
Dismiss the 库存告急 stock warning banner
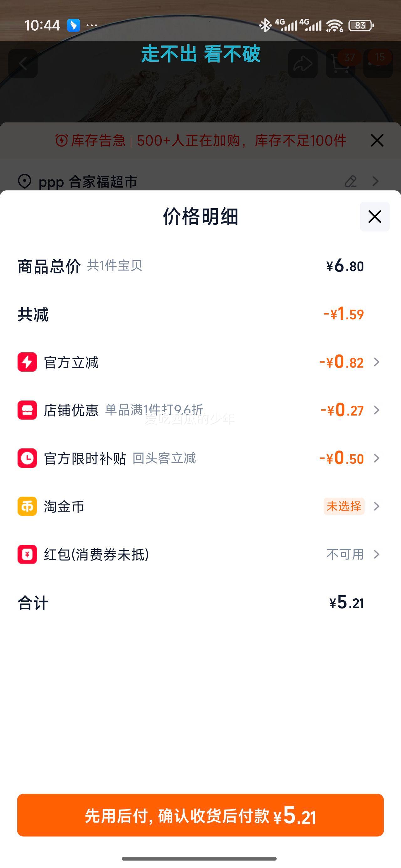(377, 140)
